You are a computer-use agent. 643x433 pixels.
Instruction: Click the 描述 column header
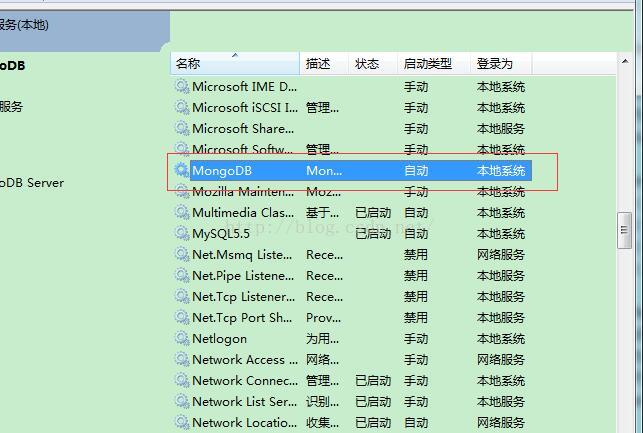pyautogui.click(x=323, y=64)
